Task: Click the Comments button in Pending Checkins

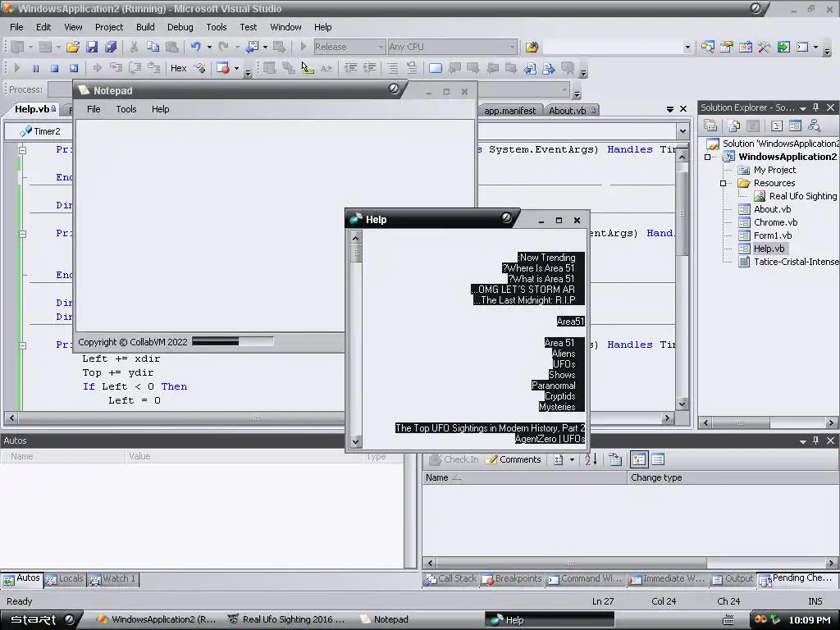Action: (x=514, y=459)
